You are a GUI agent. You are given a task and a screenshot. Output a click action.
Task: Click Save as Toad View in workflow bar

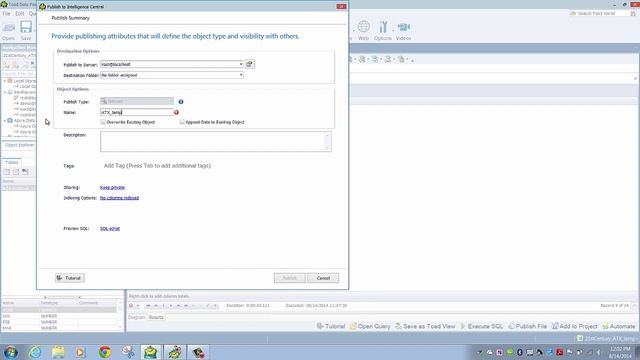425,326
